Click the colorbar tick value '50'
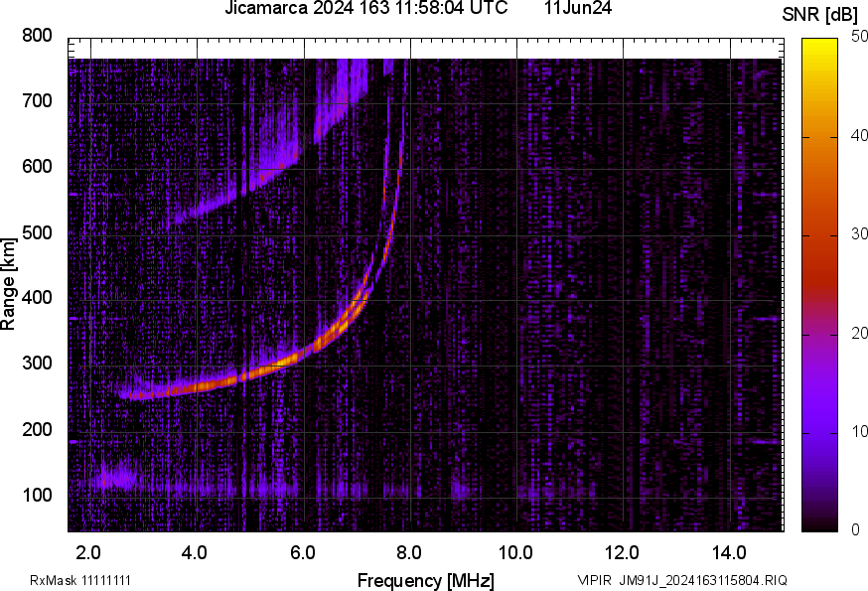The height and width of the screenshot is (591, 868). (860, 37)
